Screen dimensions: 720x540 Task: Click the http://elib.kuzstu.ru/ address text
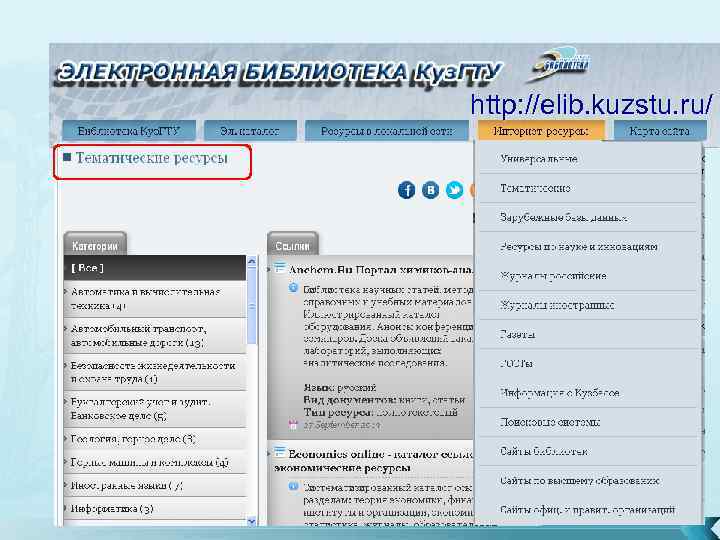pyautogui.click(x=591, y=104)
